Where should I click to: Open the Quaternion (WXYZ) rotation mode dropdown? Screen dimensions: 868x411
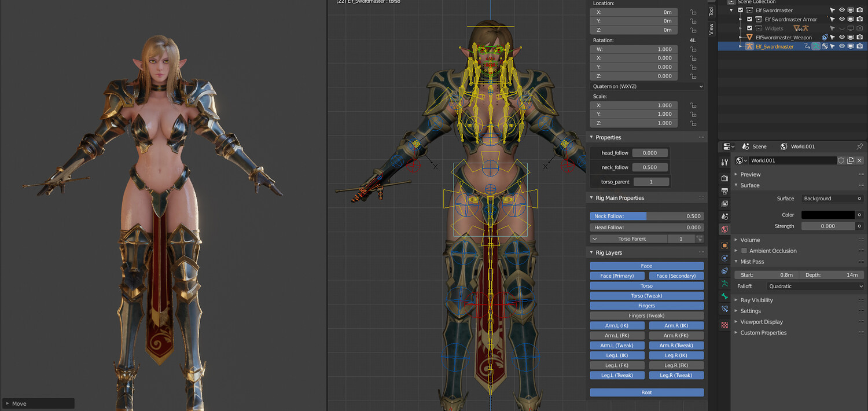pyautogui.click(x=647, y=86)
